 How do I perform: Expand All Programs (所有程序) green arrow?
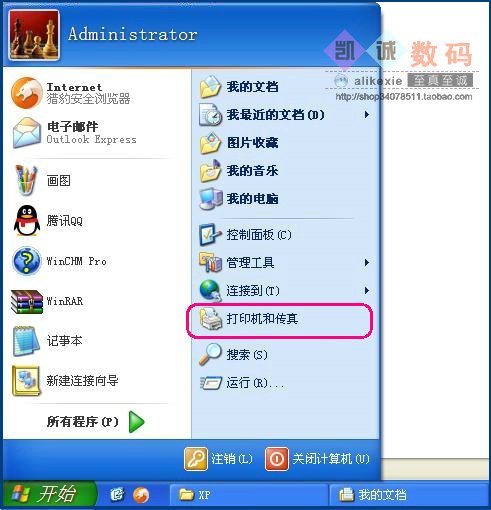(136, 422)
